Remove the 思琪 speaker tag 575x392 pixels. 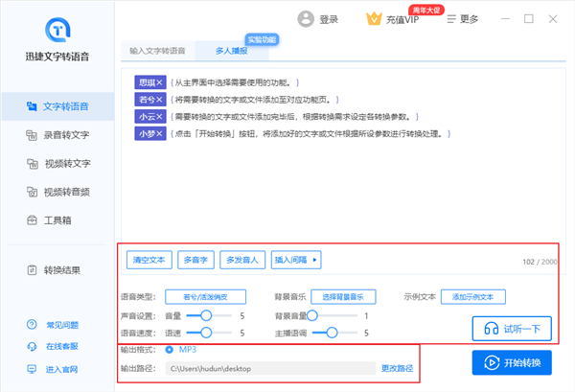pos(159,82)
